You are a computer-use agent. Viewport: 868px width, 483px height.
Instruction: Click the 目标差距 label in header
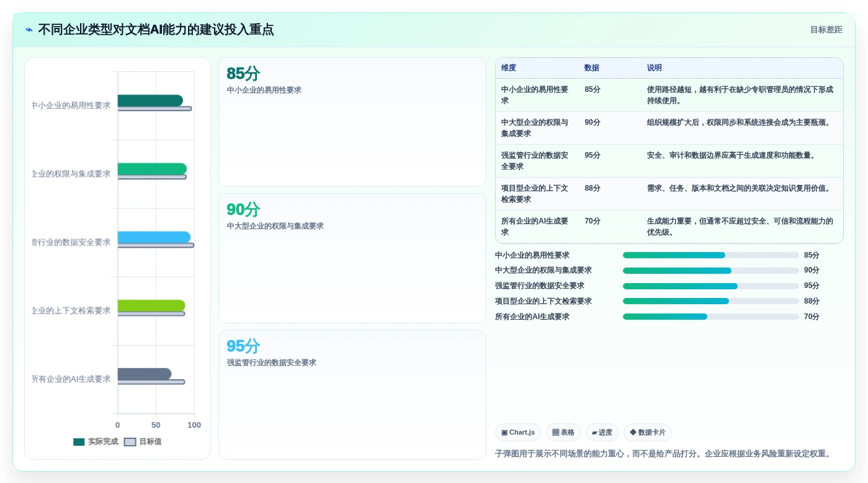(x=826, y=30)
